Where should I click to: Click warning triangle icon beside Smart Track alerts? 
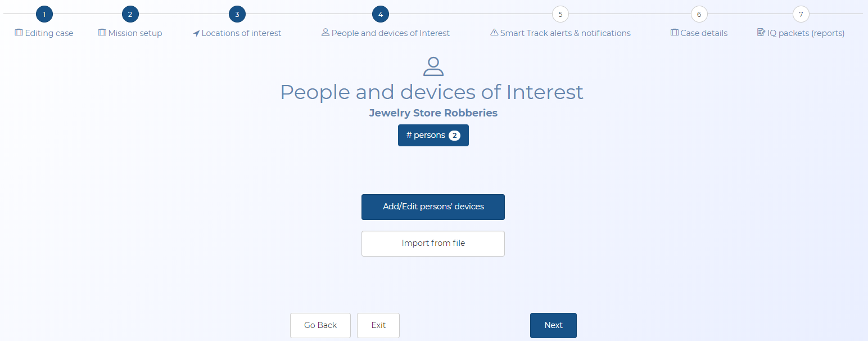pos(494,33)
